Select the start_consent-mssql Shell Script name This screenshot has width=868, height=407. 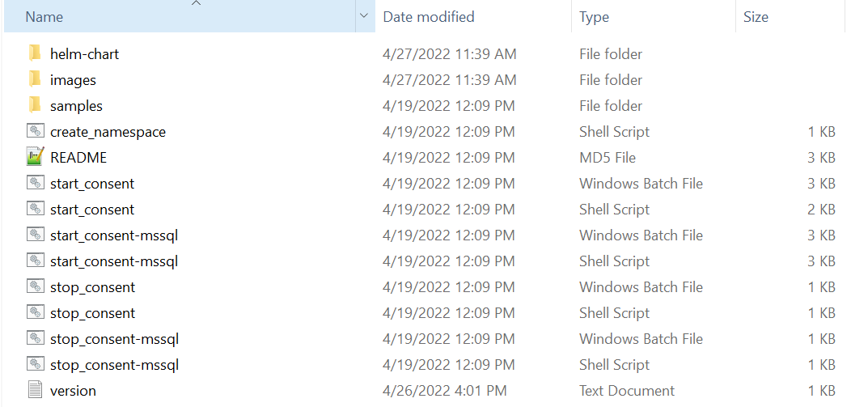point(114,261)
